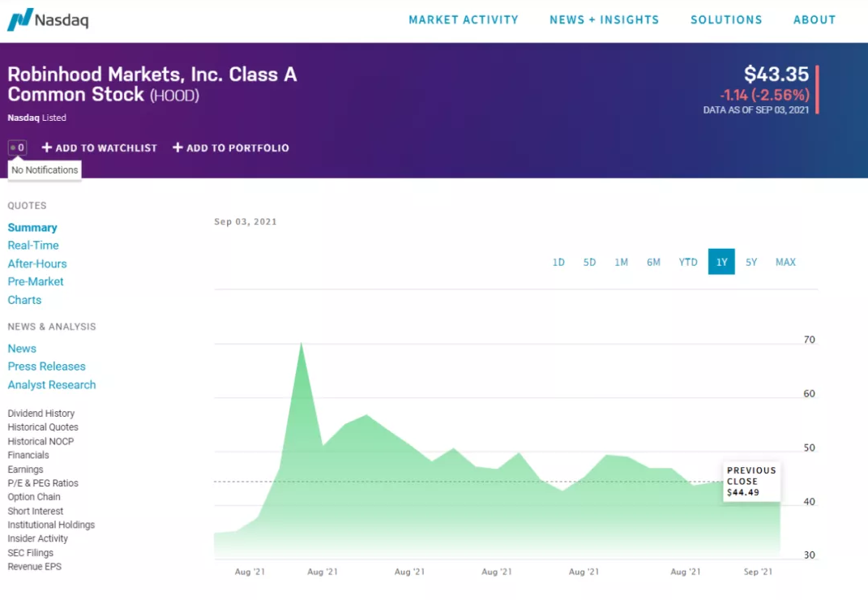Open Institutional Holdings page
The width and height of the screenshot is (868, 600).
click(x=51, y=525)
